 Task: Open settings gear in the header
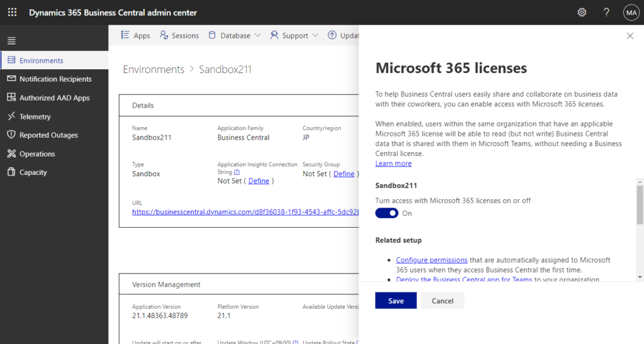coord(582,13)
